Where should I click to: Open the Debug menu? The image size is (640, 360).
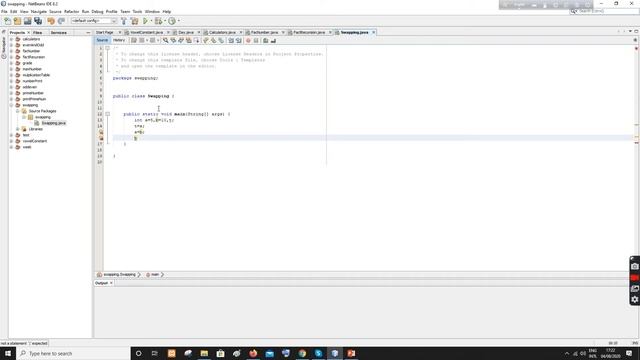(97, 11)
